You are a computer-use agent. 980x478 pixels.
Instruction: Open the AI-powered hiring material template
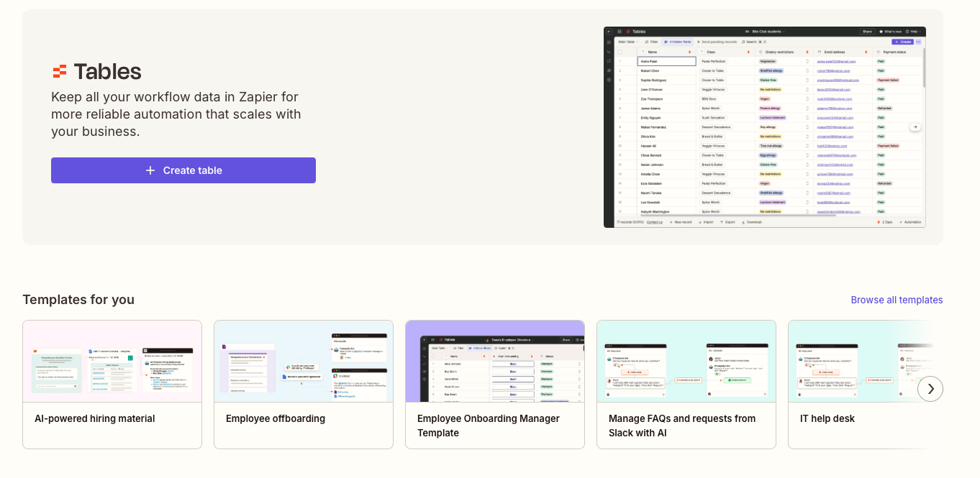(112, 385)
